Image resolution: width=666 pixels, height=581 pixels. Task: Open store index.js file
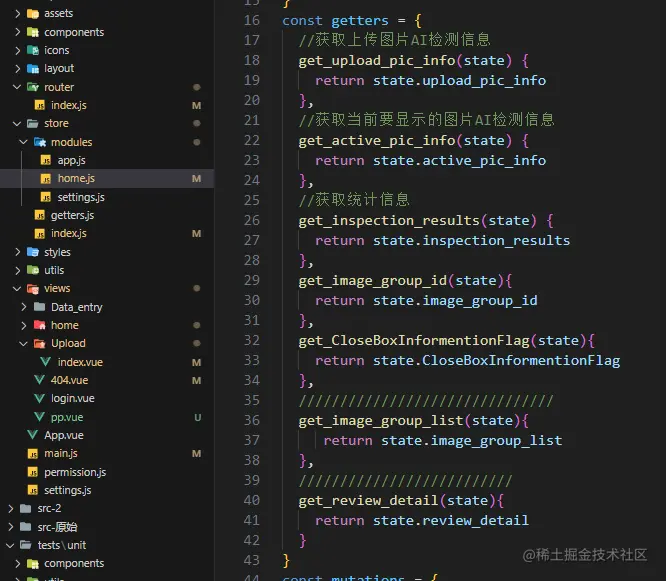click(x=68, y=233)
